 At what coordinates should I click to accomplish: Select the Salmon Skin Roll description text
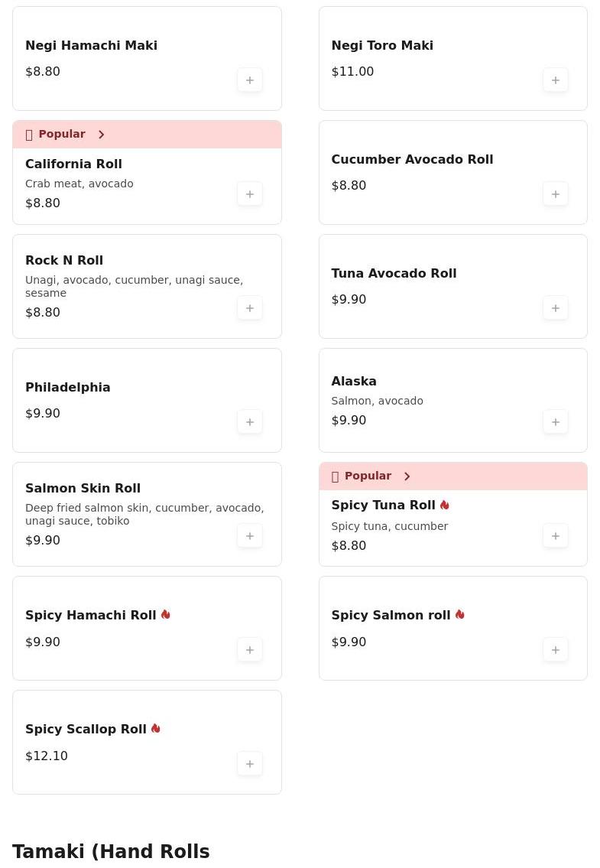click(144, 514)
